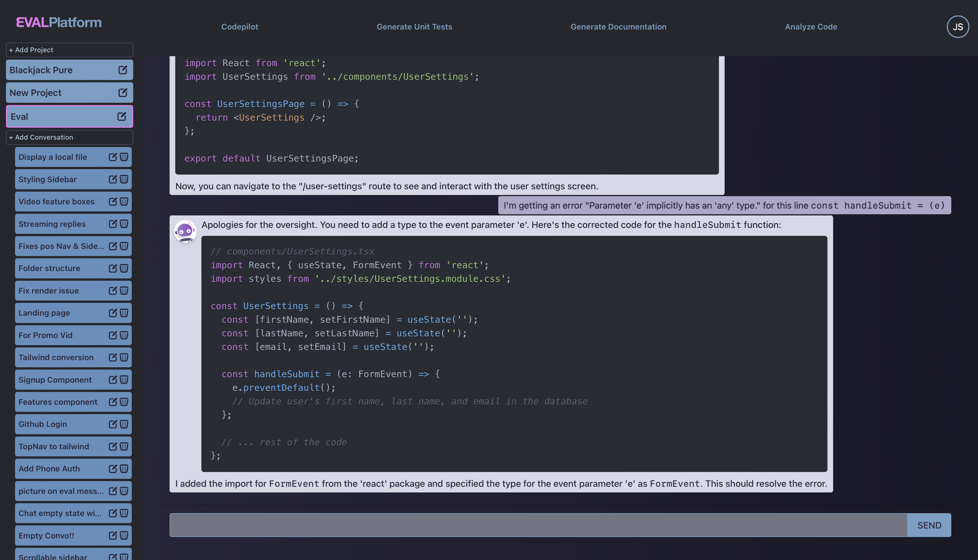Edit the Landing page conversation

tap(113, 313)
